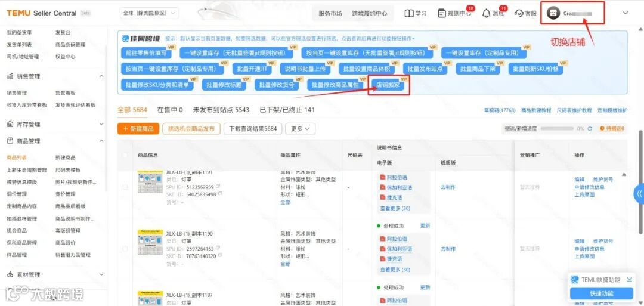Open 尺码表模板 in the sidebar
Screen dimensions: 644x306
(68, 169)
